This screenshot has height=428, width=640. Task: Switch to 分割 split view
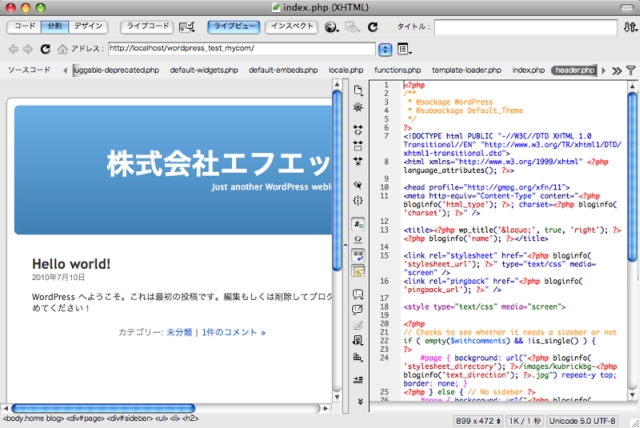click(55, 27)
